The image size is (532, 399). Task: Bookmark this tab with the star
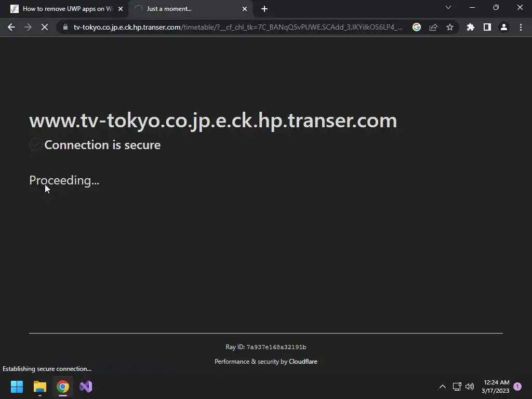[450, 27]
